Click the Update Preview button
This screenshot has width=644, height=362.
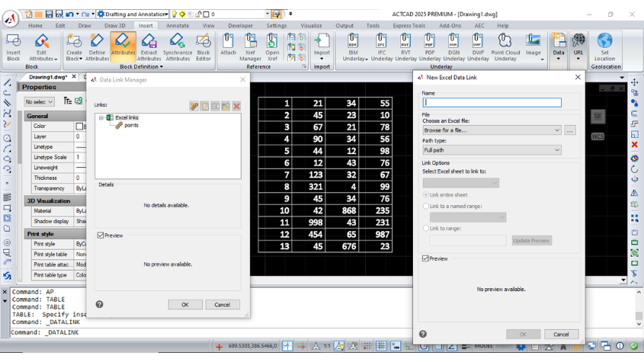531,240
